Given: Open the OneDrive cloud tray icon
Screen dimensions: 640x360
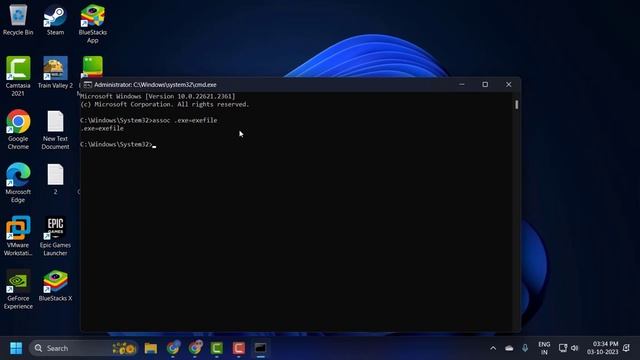Looking at the screenshot, I should point(509,348).
